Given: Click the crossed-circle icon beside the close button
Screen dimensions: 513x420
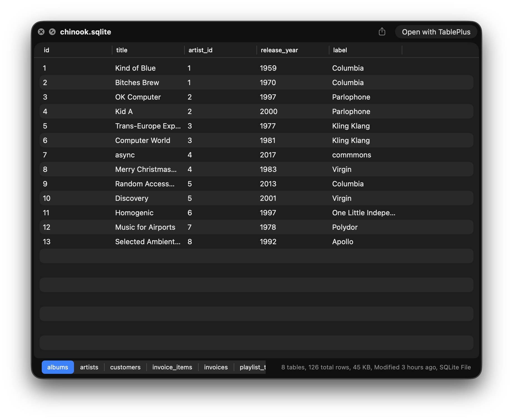Looking at the screenshot, I should coord(53,32).
